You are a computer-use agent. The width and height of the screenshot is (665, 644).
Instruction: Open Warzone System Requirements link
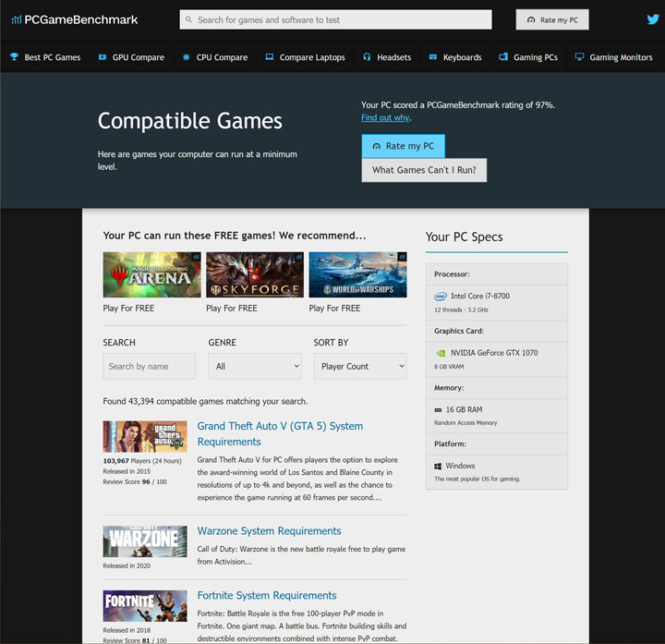[x=270, y=531]
